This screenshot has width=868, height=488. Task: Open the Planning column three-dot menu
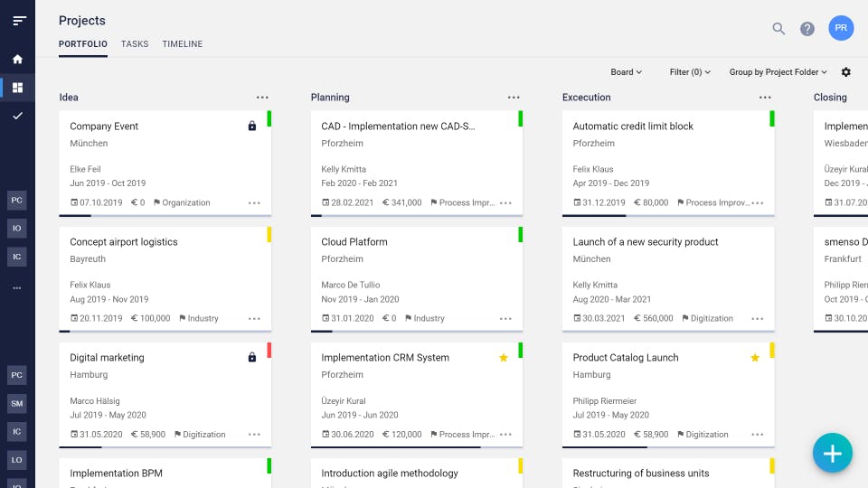[x=514, y=98]
